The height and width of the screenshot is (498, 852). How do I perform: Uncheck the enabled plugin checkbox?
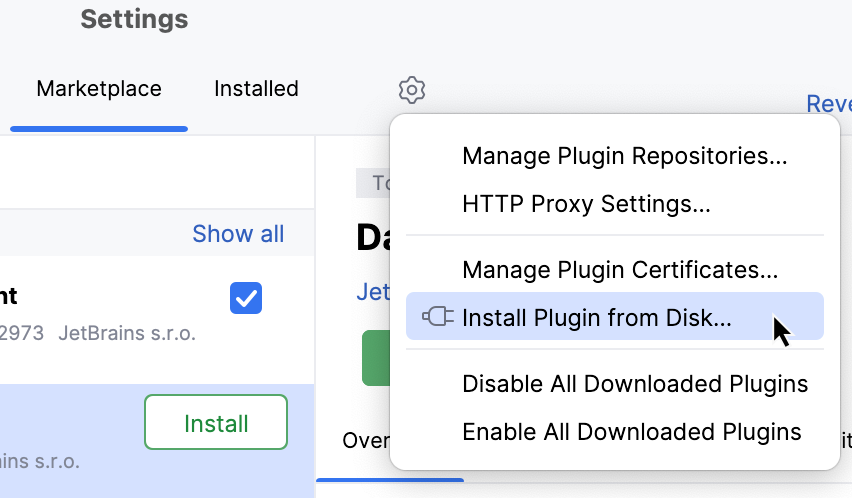[246, 298]
